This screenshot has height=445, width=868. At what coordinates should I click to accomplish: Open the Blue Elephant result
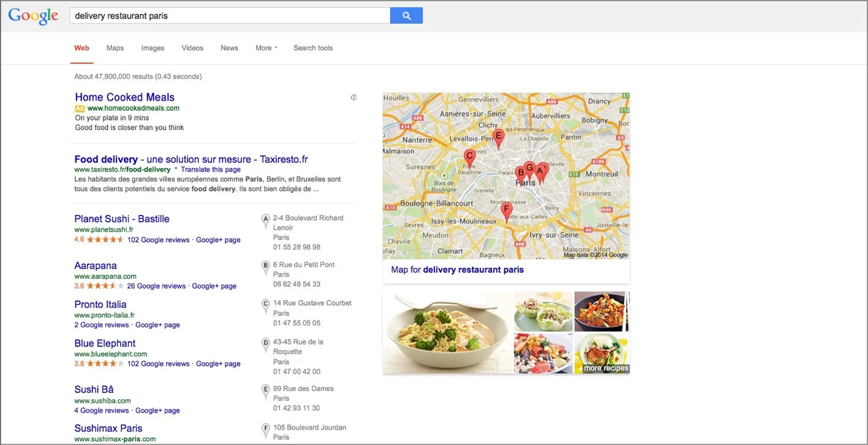pos(105,343)
